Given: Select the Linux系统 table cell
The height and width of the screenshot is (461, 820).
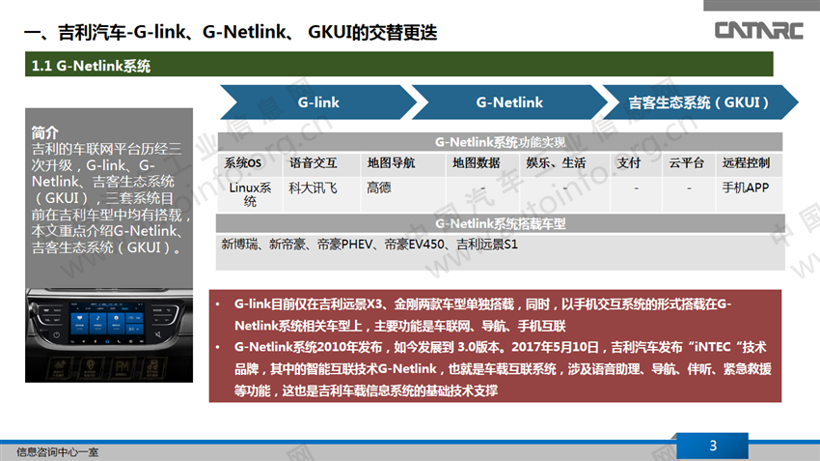Looking at the screenshot, I should pyautogui.click(x=250, y=194).
